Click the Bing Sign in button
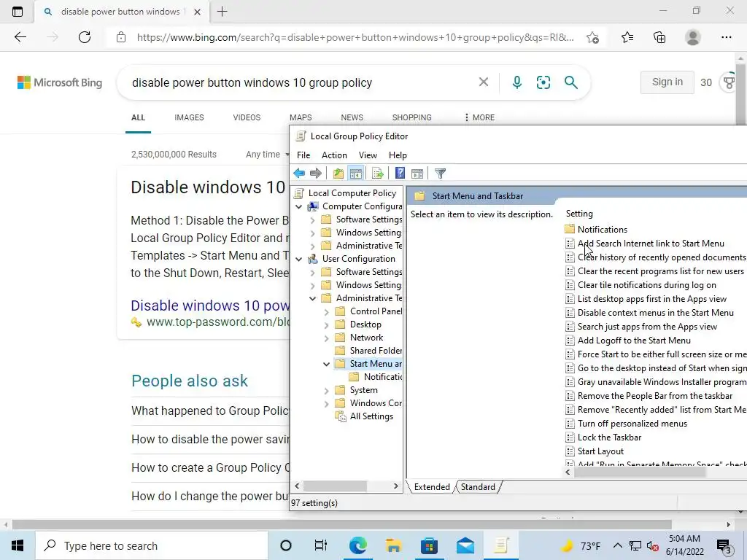 (667, 82)
